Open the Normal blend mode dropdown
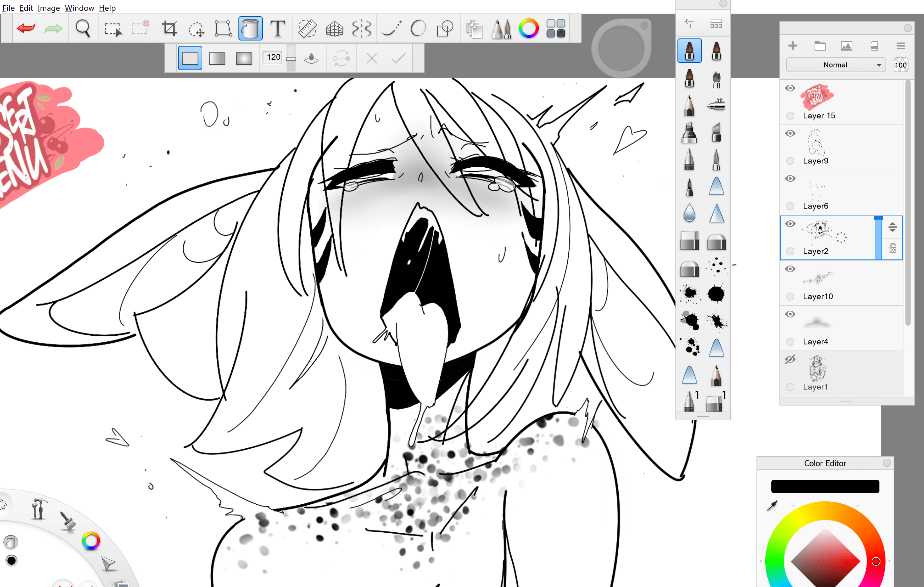The image size is (924, 587). click(836, 65)
